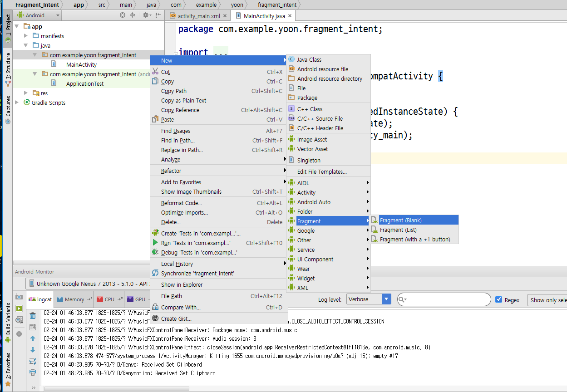Toggle the Regex checkbox
Screen dimensions: 567x392
(x=499, y=299)
